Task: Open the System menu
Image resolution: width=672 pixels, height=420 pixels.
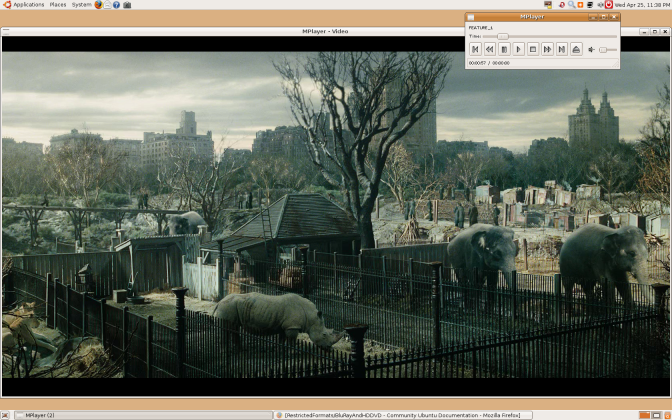Action: pos(81,5)
